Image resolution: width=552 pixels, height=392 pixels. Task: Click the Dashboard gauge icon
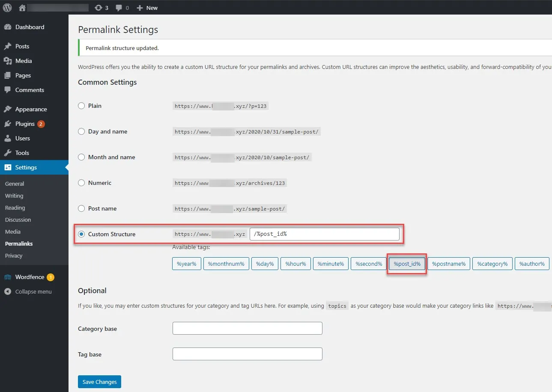[8, 27]
